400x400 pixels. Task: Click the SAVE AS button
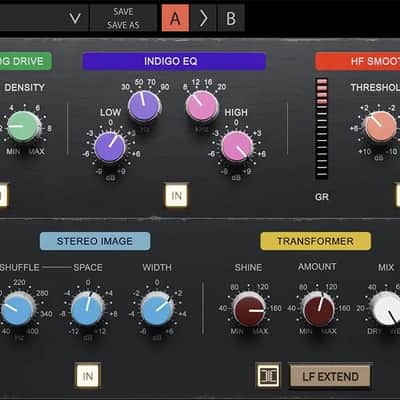[x=123, y=25]
